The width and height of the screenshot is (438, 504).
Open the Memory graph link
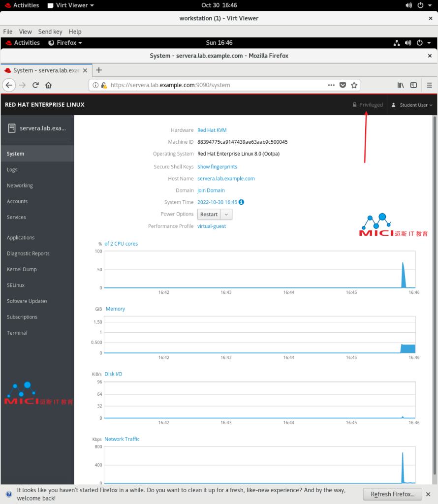click(x=115, y=309)
